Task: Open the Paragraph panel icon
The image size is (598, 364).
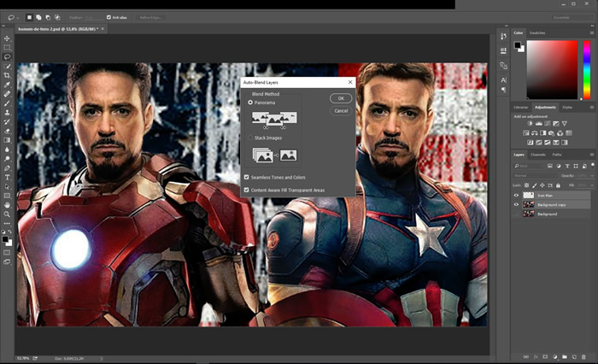Action: 503,90
